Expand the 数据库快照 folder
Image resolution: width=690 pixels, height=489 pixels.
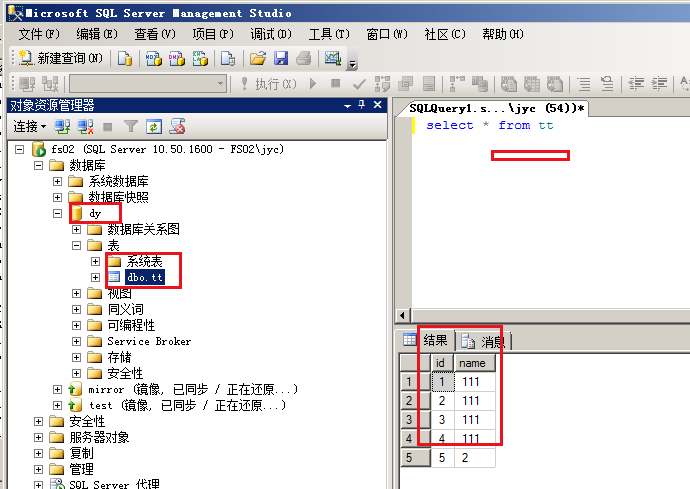(x=58, y=197)
